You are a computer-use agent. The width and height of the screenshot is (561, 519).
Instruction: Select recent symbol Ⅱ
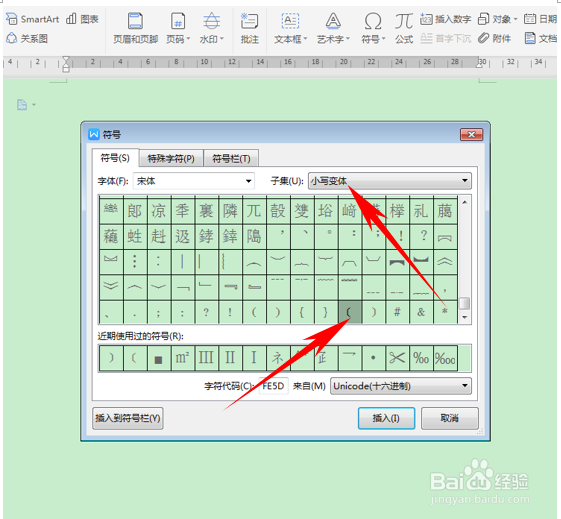click(230, 357)
